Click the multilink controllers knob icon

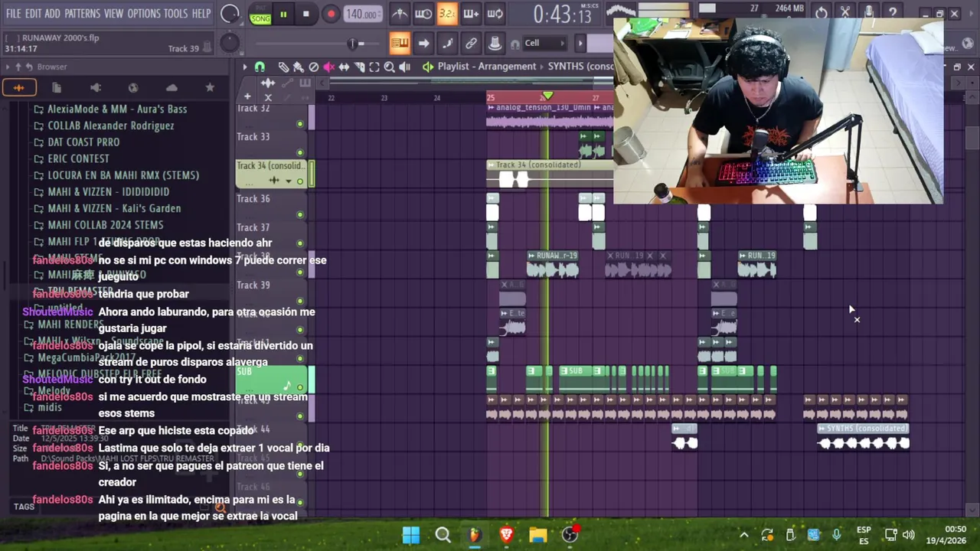click(x=495, y=43)
